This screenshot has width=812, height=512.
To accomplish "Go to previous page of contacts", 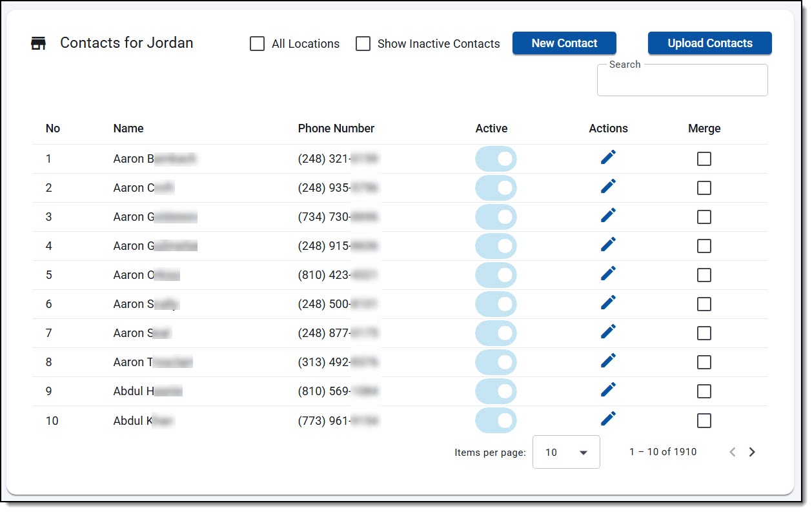I will [x=733, y=452].
